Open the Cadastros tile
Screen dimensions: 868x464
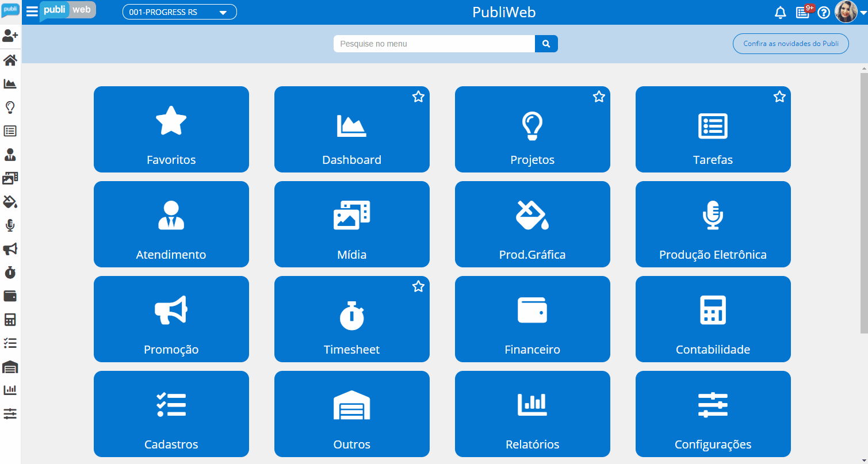[x=171, y=414]
